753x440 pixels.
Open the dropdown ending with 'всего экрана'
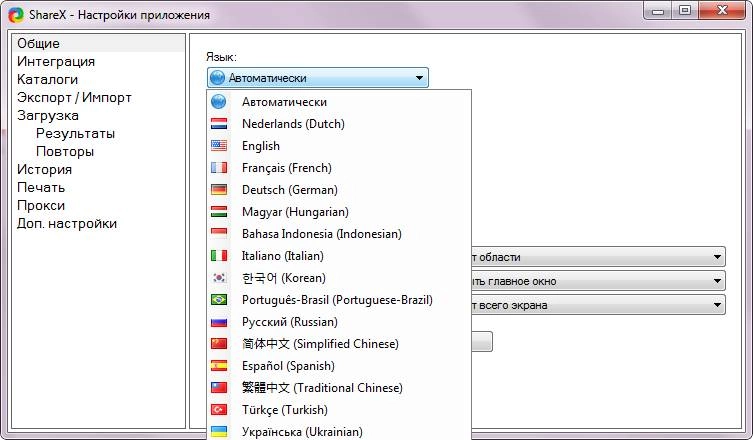point(598,305)
